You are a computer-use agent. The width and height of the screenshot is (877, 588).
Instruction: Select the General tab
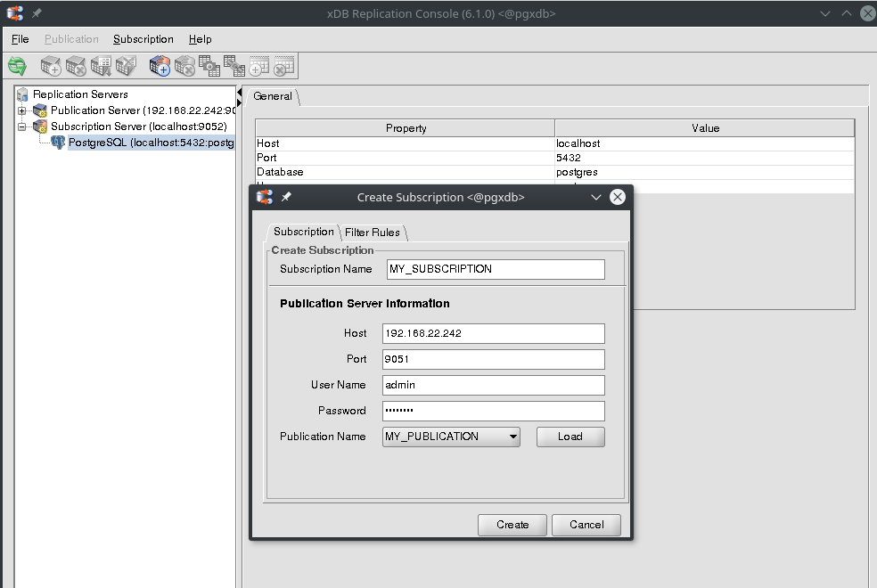(x=273, y=96)
